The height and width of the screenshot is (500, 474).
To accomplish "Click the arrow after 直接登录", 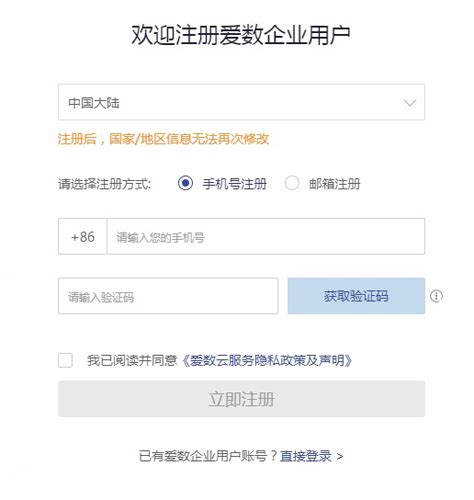I will pos(340,456).
